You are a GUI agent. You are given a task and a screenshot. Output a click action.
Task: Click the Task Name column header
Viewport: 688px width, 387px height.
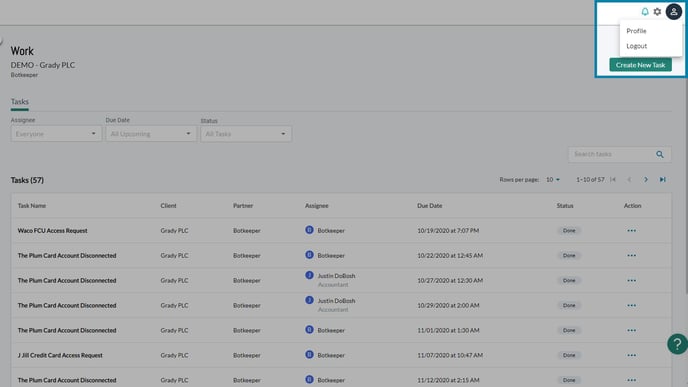(x=32, y=206)
